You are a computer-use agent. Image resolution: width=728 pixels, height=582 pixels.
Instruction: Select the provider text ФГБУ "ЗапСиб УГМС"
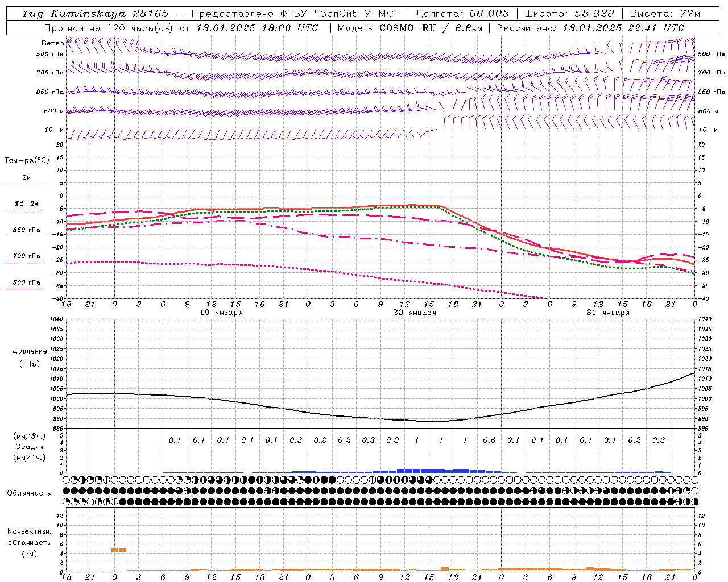(339, 14)
